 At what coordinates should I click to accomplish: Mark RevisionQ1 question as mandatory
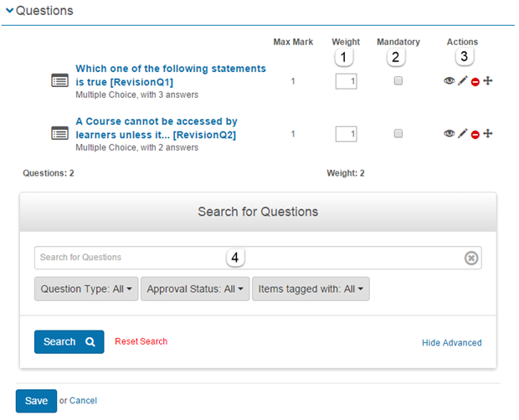[398, 81]
